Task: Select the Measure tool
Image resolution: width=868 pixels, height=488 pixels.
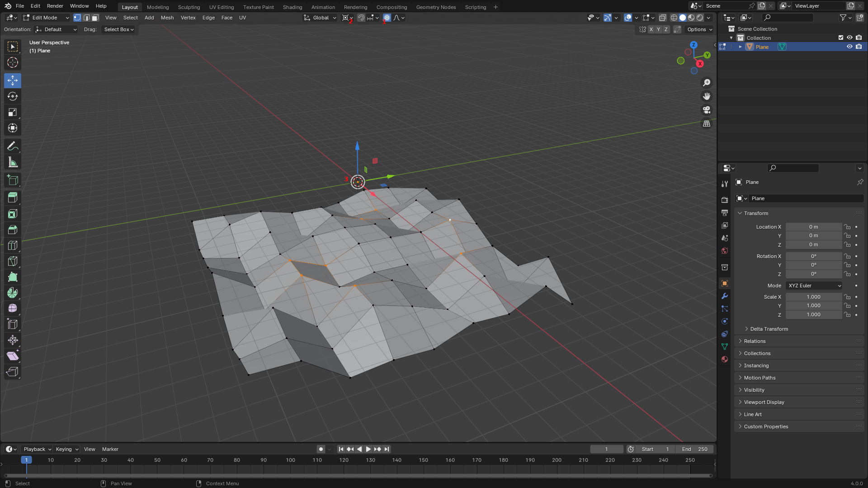Action: coord(13,162)
